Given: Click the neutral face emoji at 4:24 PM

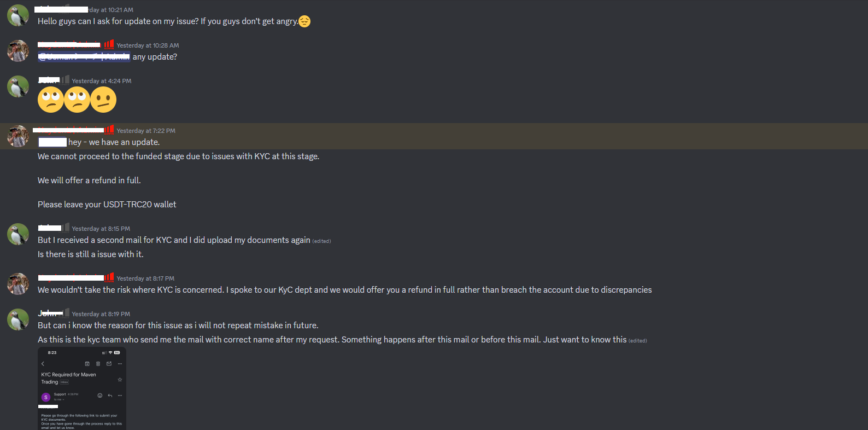Looking at the screenshot, I should point(103,100).
